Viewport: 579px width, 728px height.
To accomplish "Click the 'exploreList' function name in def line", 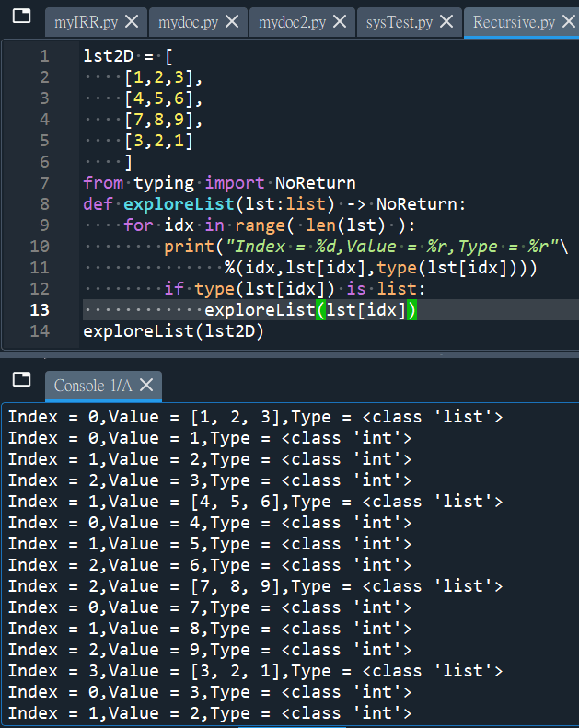I will click(179, 204).
